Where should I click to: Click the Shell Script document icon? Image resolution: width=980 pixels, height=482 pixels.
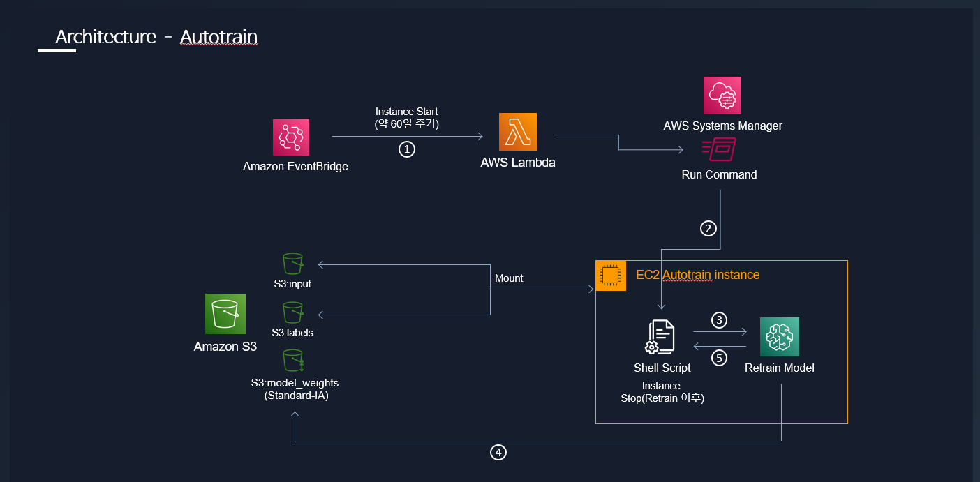tap(661, 338)
